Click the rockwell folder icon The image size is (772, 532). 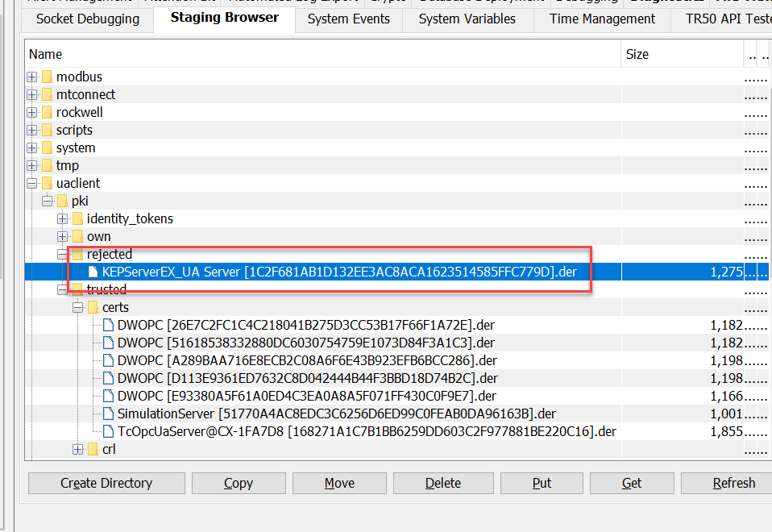coord(47,112)
